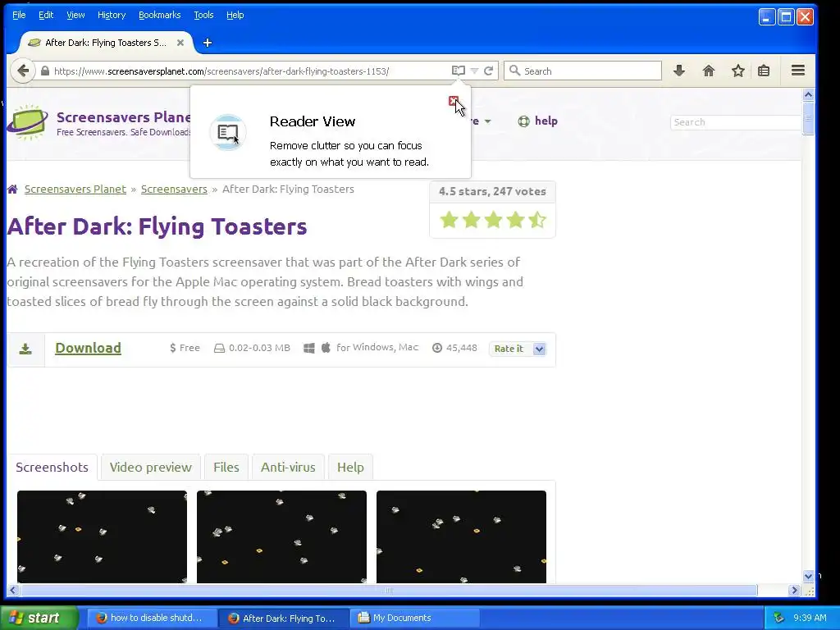The height and width of the screenshot is (630, 840).
Task: Click the padlock site security icon
Action: pos(45,71)
